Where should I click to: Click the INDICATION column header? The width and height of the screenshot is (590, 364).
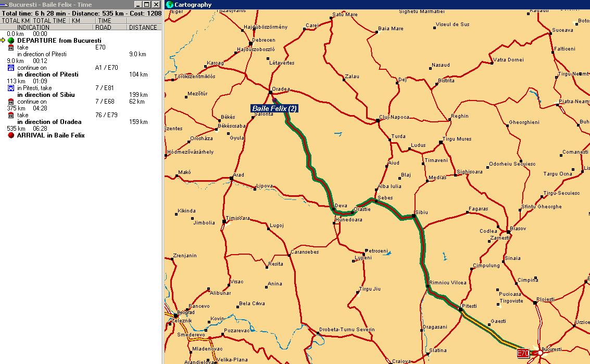pyautogui.click(x=33, y=28)
